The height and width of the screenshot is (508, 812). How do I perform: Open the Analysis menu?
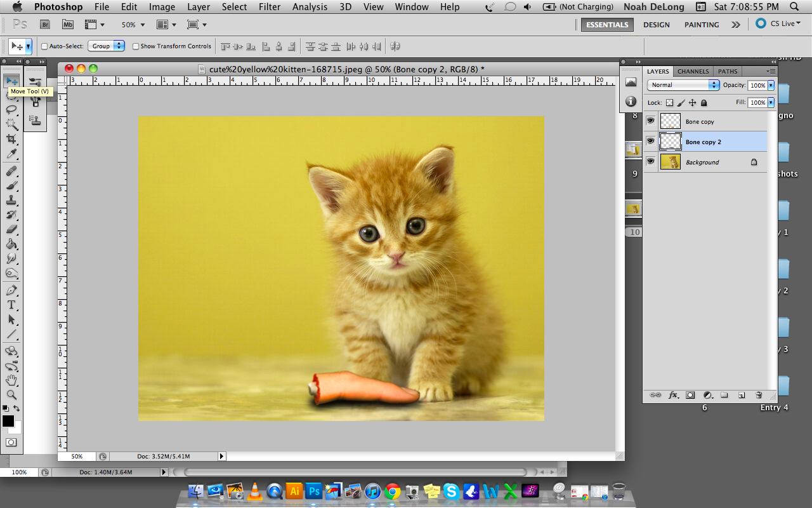[310, 7]
